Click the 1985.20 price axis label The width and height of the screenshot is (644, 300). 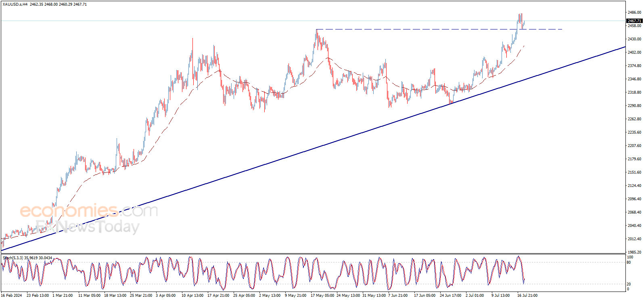click(634, 252)
